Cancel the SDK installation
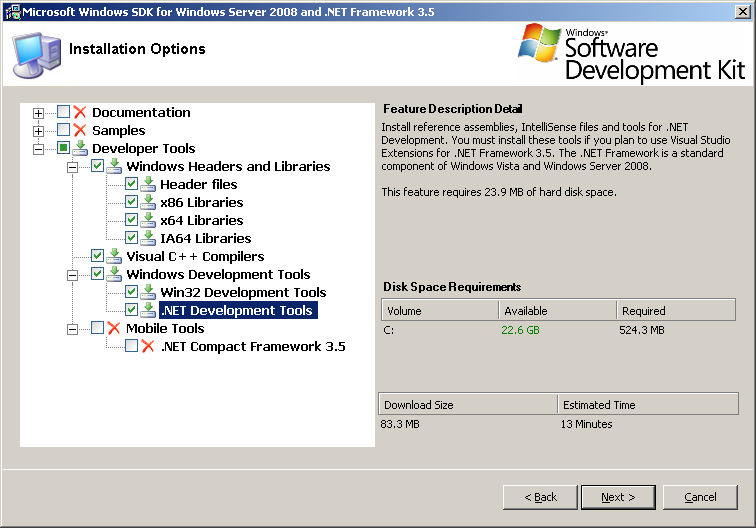 click(700, 497)
